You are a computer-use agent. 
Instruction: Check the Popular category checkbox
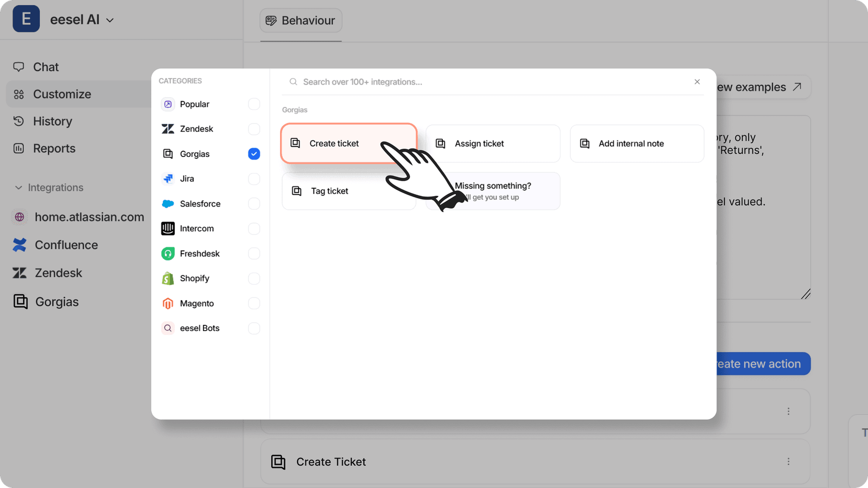point(254,104)
